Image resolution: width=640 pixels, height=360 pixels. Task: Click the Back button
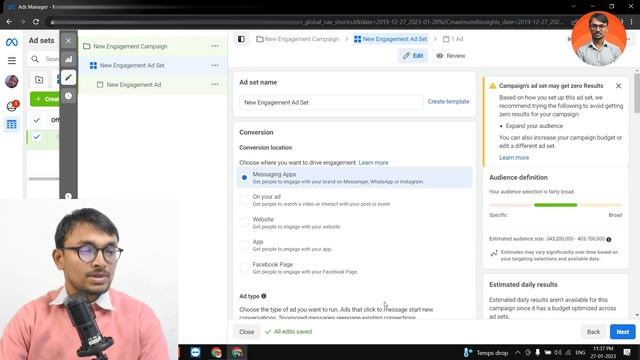[593, 332]
